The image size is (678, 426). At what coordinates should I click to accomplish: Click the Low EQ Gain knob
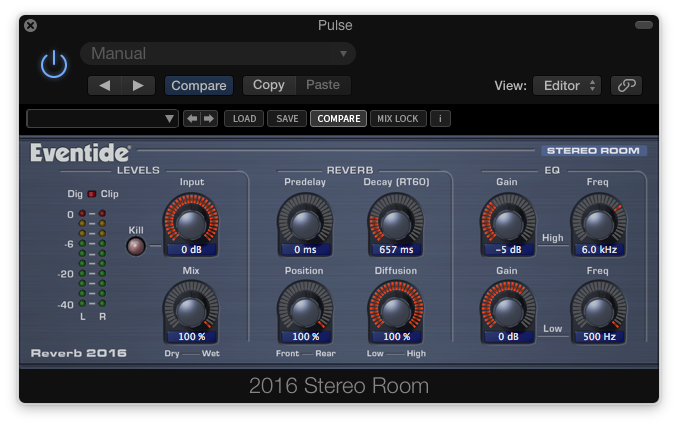[508, 311]
